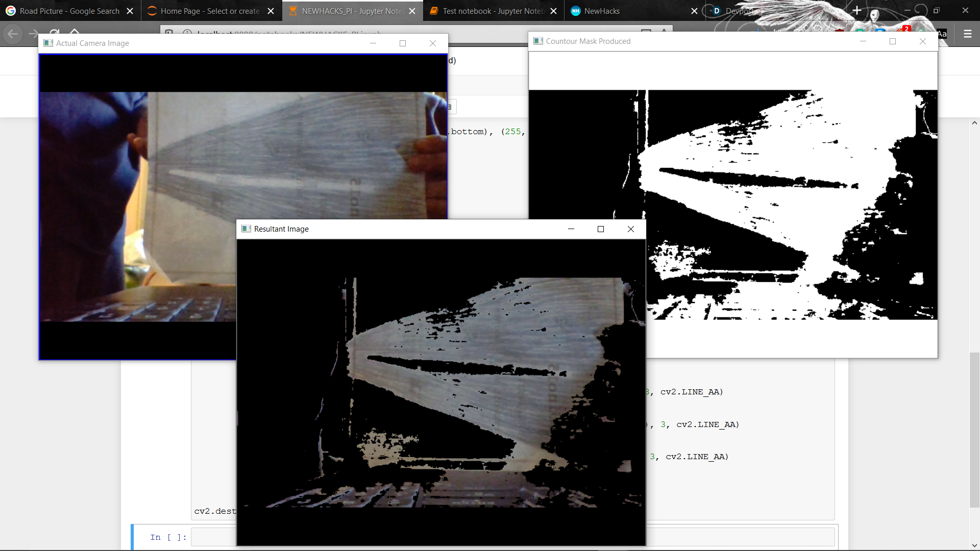This screenshot has width=980, height=551.
Task: Close the Road Picture Google Search tab
Action: (130, 11)
